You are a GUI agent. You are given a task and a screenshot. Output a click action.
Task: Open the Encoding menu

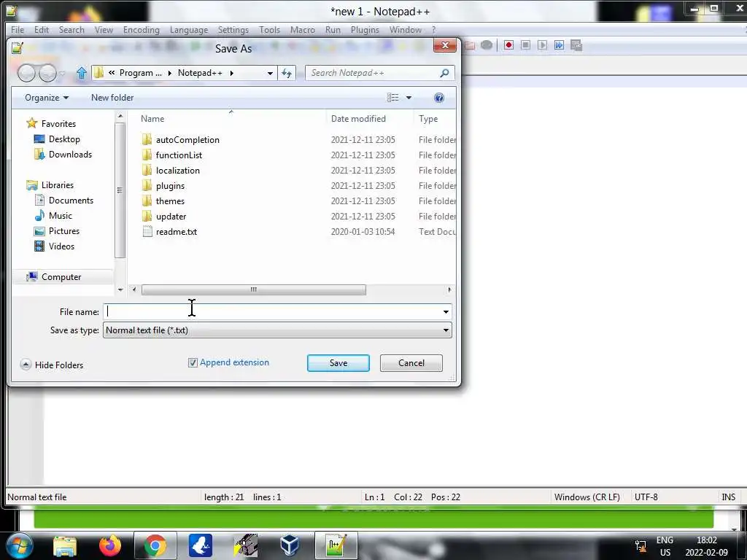pyautogui.click(x=141, y=29)
